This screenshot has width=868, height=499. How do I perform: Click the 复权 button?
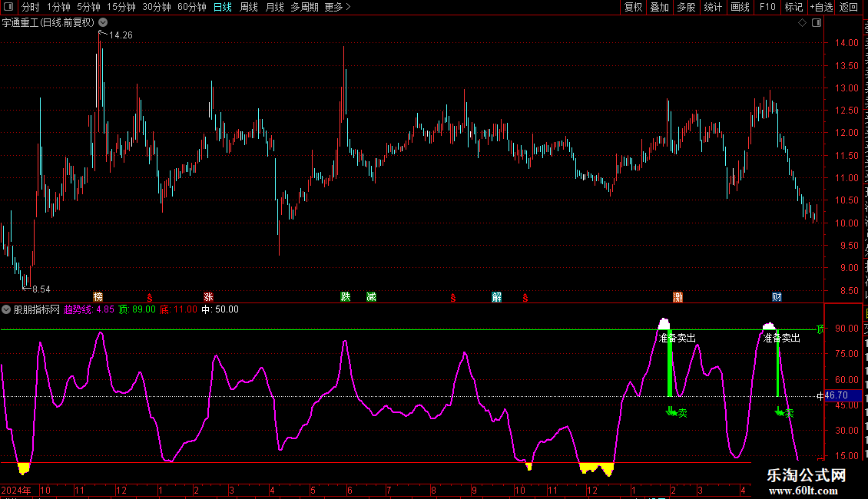coord(633,7)
